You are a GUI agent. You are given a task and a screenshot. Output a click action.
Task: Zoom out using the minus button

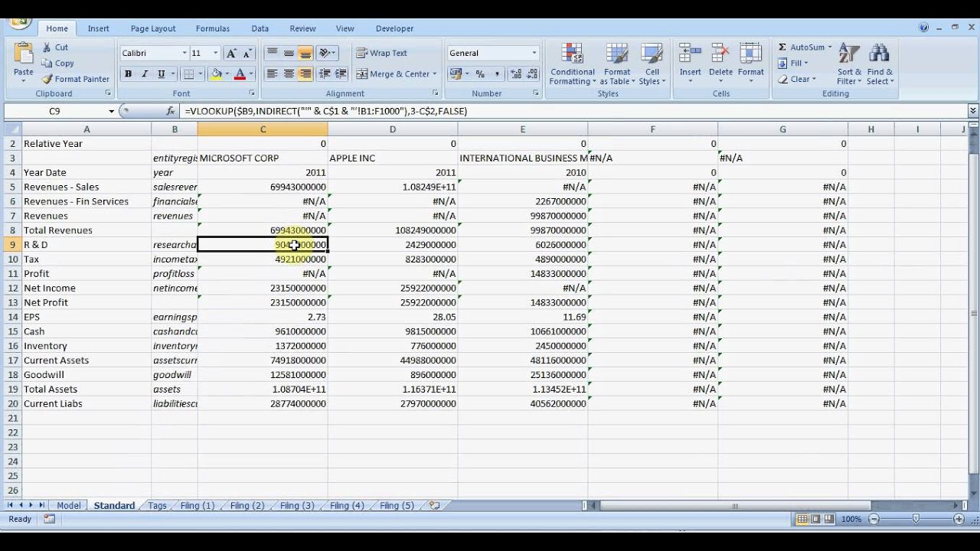click(x=874, y=519)
